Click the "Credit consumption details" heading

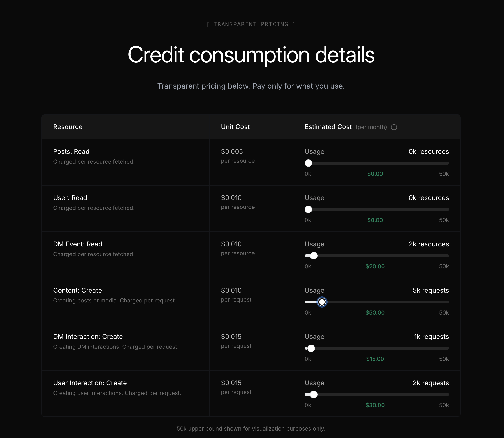click(251, 55)
